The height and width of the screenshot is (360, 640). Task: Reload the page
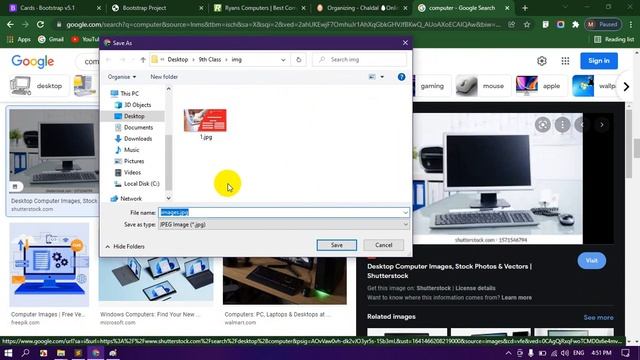pos(40,24)
